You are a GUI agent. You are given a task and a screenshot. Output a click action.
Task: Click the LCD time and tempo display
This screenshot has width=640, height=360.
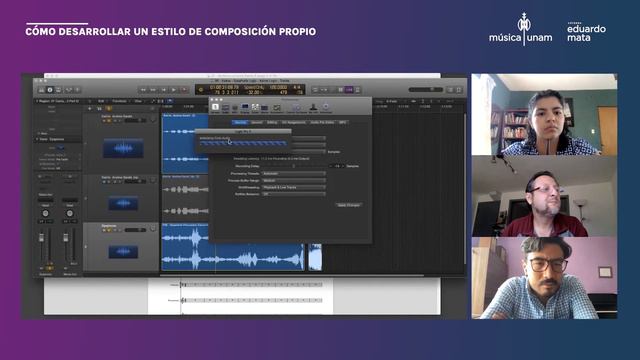250,90
